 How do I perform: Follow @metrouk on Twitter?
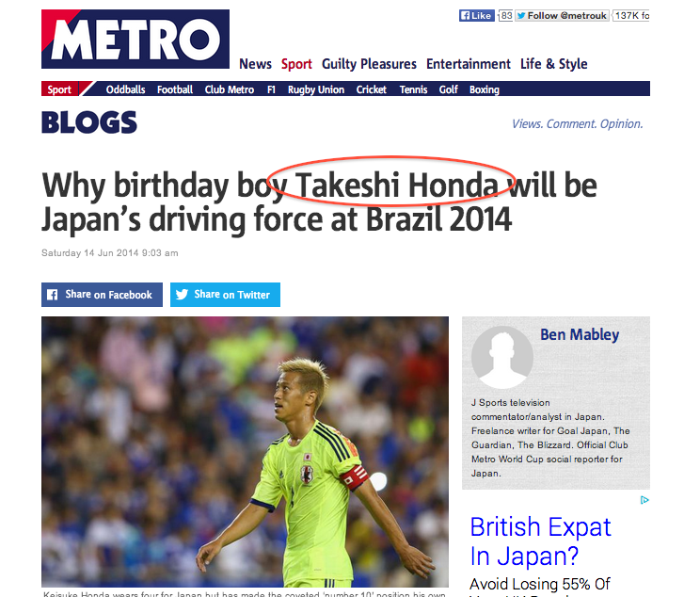[x=562, y=16]
